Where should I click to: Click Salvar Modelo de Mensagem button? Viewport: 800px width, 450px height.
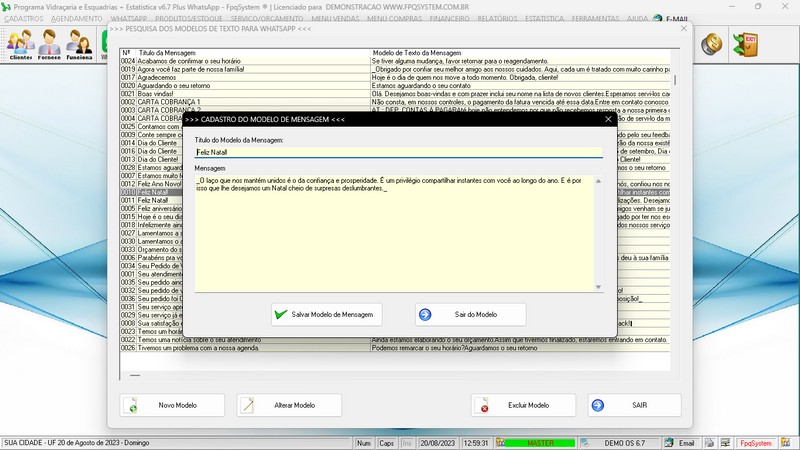point(327,314)
